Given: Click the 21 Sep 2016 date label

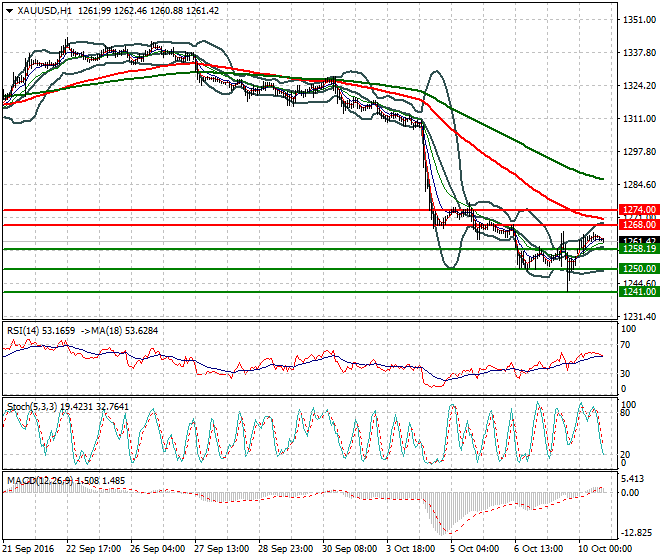Looking at the screenshot, I should 28,549.
